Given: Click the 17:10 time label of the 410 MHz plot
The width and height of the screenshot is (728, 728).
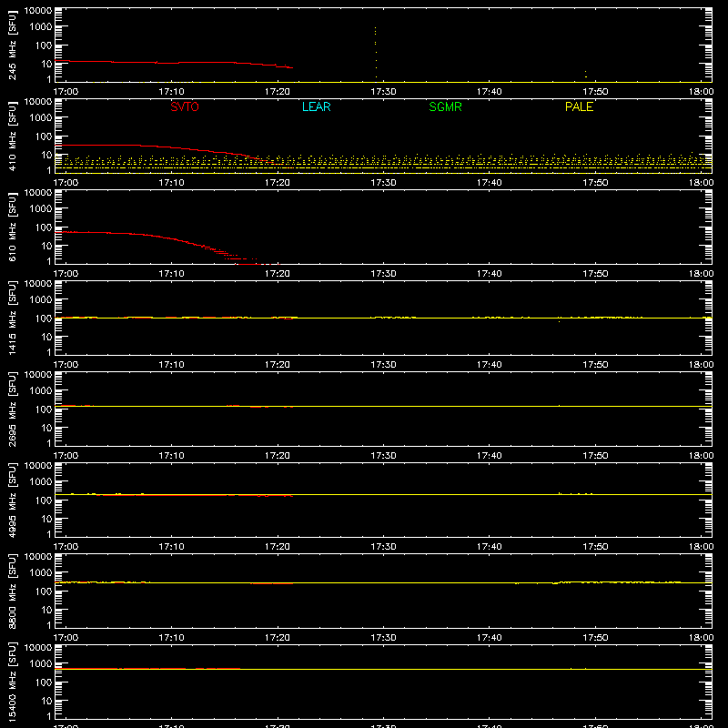Looking at the screenshot, I should [171, 183].
